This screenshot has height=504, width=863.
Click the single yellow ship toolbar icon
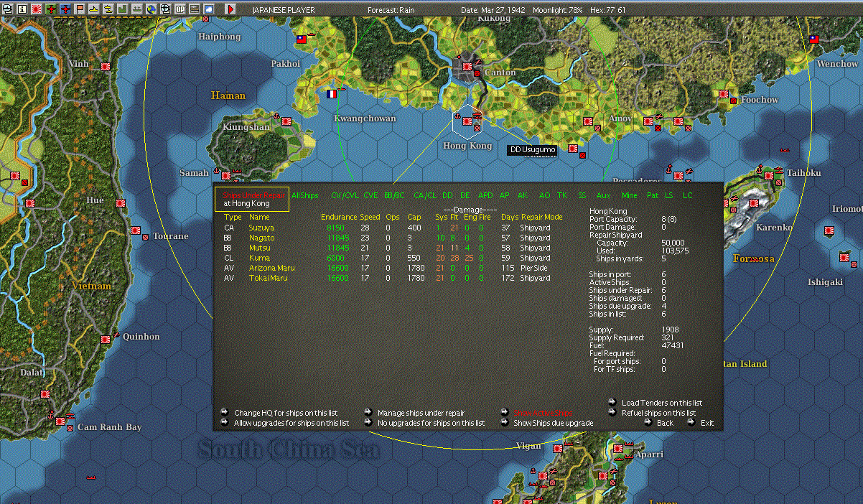94,9
